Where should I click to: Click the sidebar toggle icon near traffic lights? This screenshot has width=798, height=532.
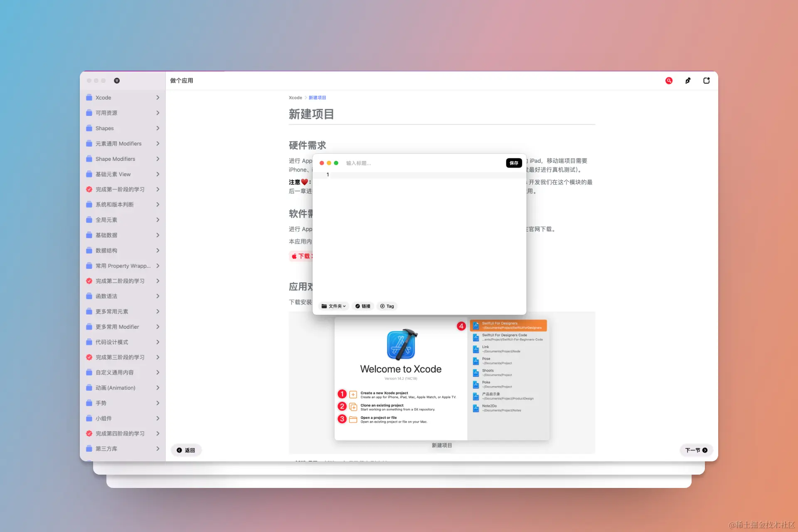pyautogui.click(x=117, y=81)
